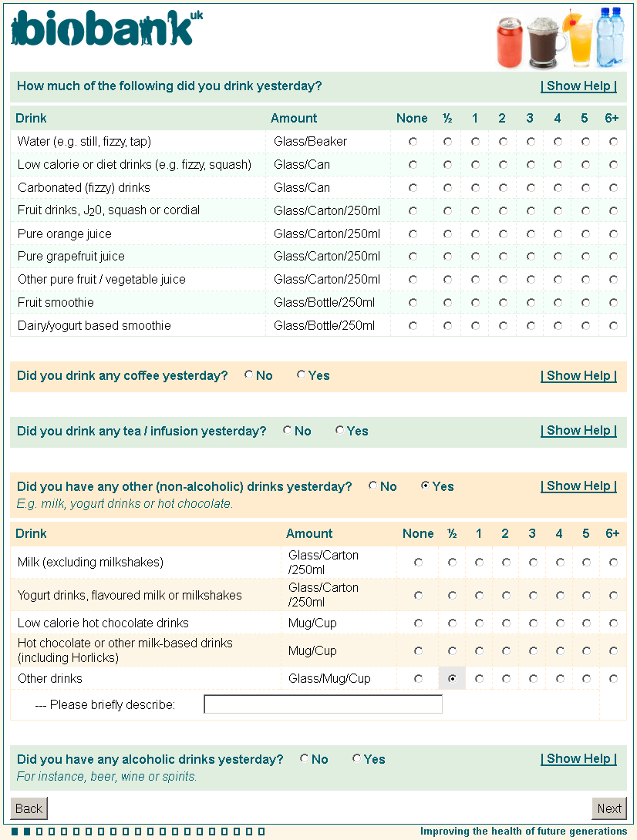Click the 'Please briefly describe' text field
The width and height of the screenshot is (637, 840).
[x=322, y=704]
